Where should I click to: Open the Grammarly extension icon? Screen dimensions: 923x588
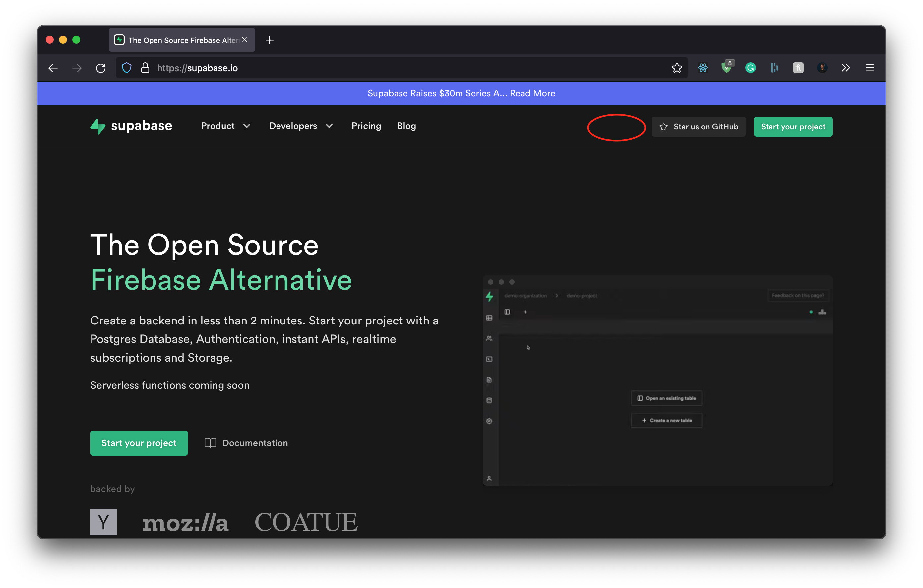[x=751, y=68]
